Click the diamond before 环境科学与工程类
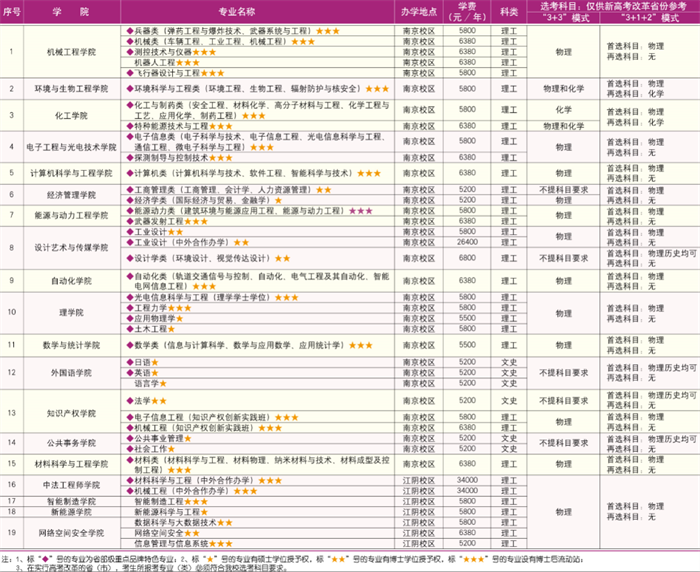700x572 pixels. click(x=128, y=89)
